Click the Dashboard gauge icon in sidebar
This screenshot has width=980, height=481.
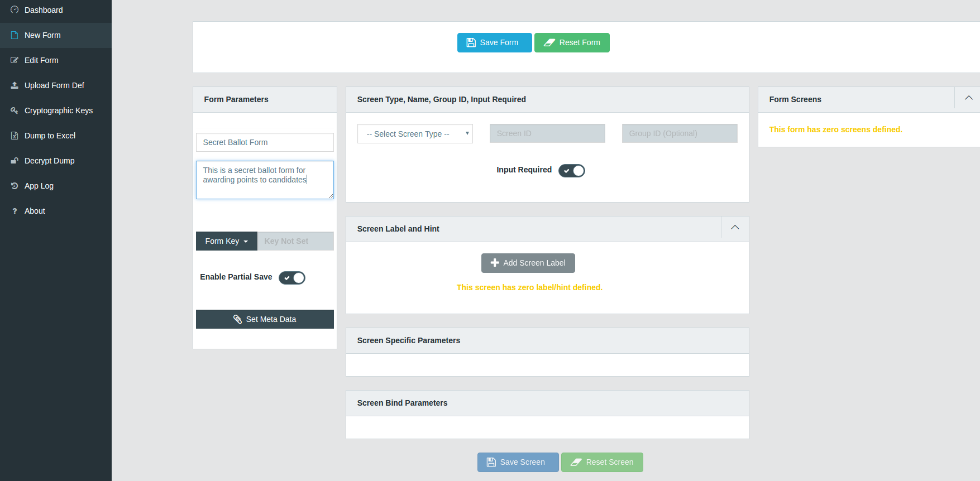click(x=15, y=10)
